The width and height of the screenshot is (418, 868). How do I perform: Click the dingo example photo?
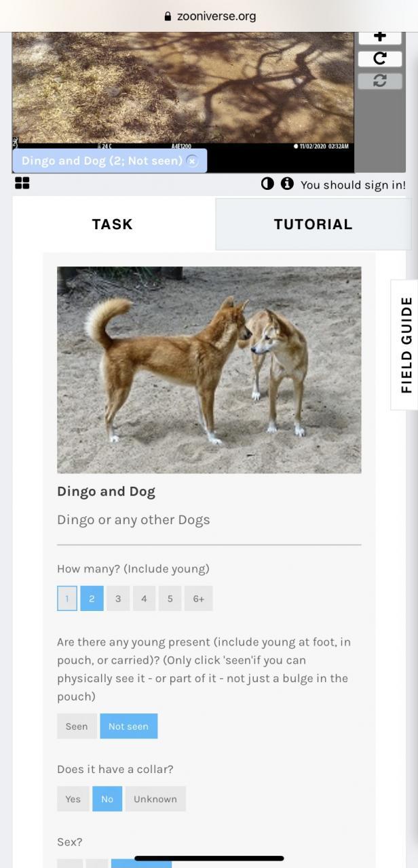(209, 370)
